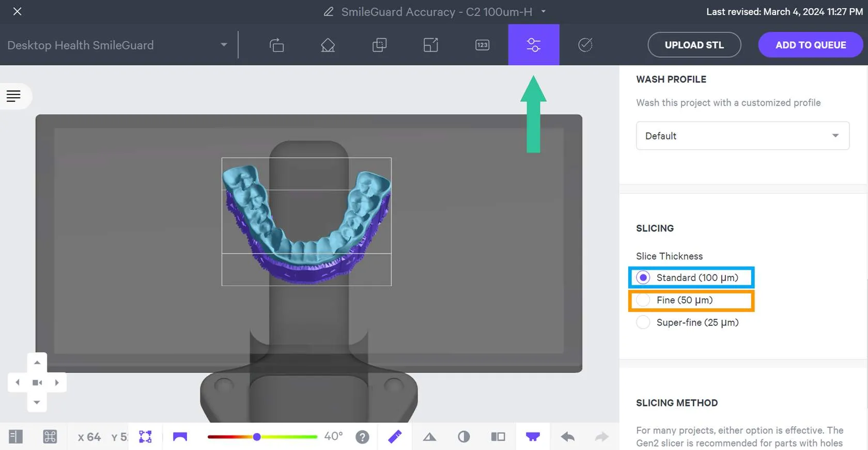The width and height of the screenshot is (868, 450).
Task: Select Super-fine (25 µm) slice thickness
Action: 643,322
